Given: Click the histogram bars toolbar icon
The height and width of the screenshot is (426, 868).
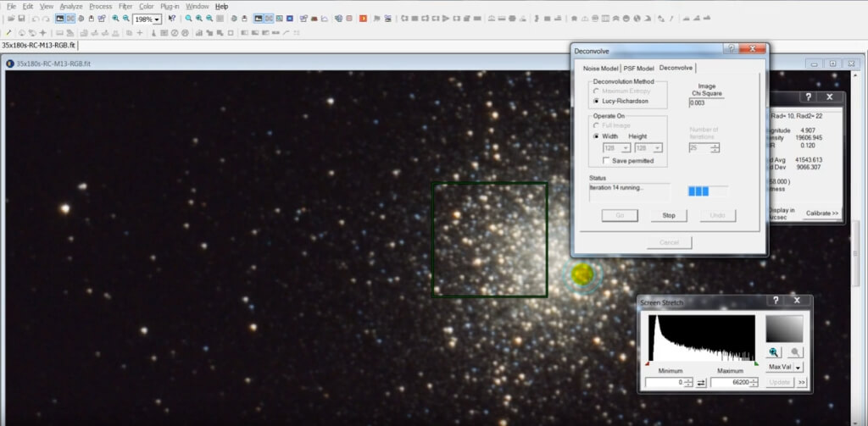Looking at the screenshot, I should pyautogui.click(x=198, y=33).
